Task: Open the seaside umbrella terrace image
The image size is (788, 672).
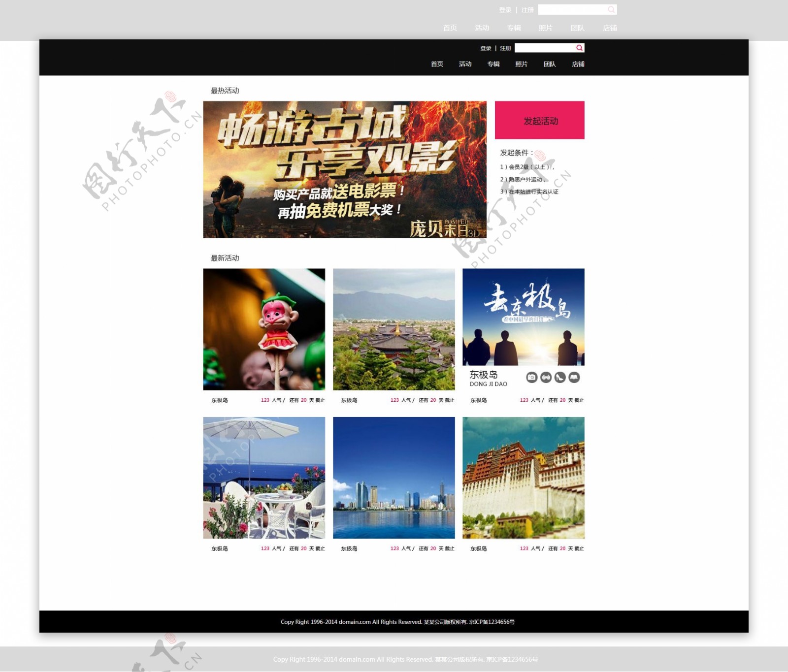Action: point(264,478)
